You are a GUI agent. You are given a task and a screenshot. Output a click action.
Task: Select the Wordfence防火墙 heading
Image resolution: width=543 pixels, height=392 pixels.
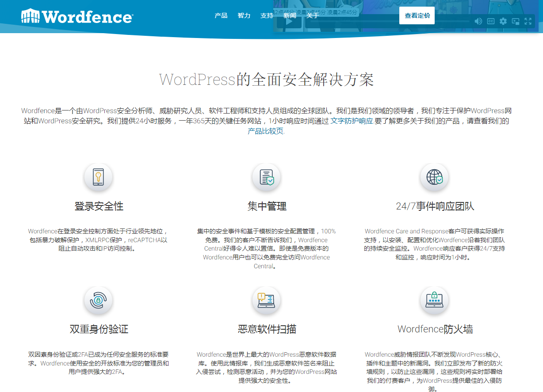pos(435,329)
